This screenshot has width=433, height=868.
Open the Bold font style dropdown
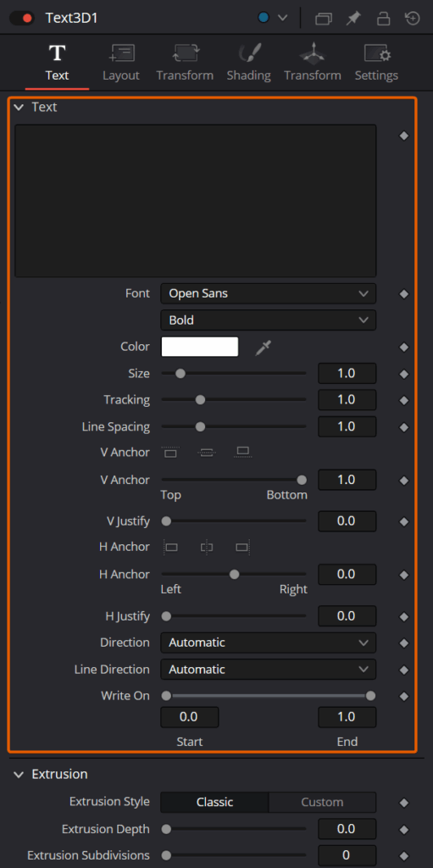pos(268,320)
